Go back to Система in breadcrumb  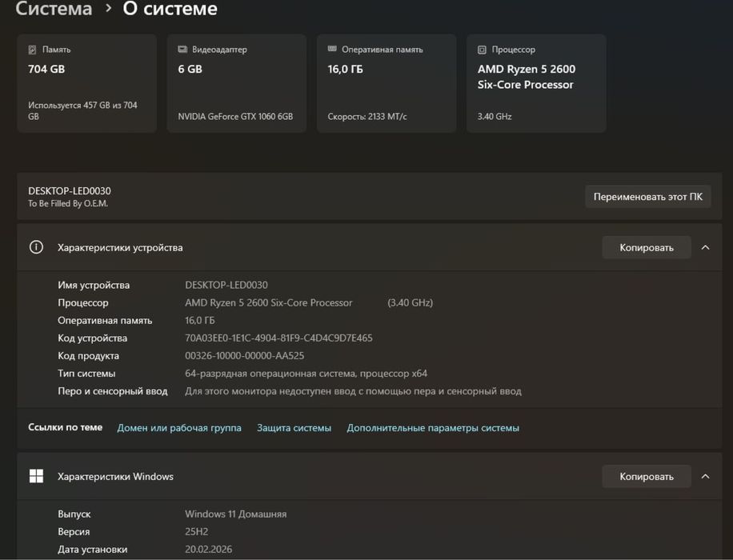(x=54, y=9)
